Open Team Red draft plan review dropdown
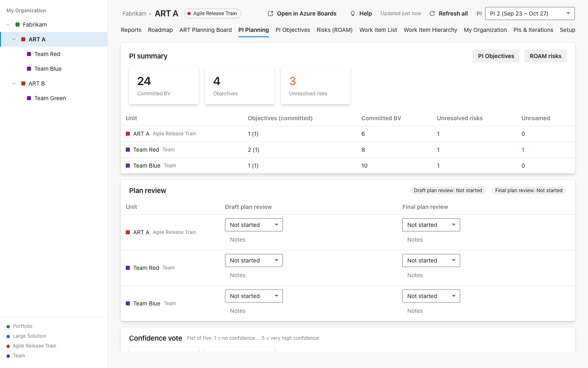Screen dimensions: 588x368 [x=254, y=260]
